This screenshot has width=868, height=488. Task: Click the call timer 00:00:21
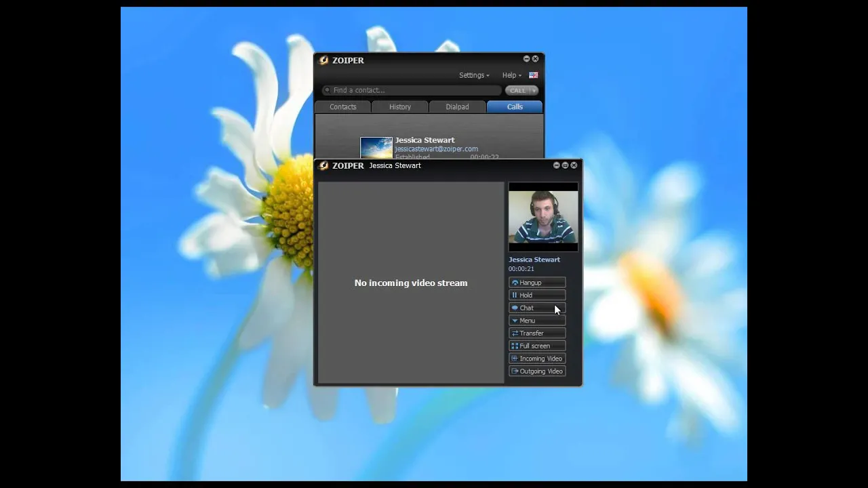[x=521, y=269]
